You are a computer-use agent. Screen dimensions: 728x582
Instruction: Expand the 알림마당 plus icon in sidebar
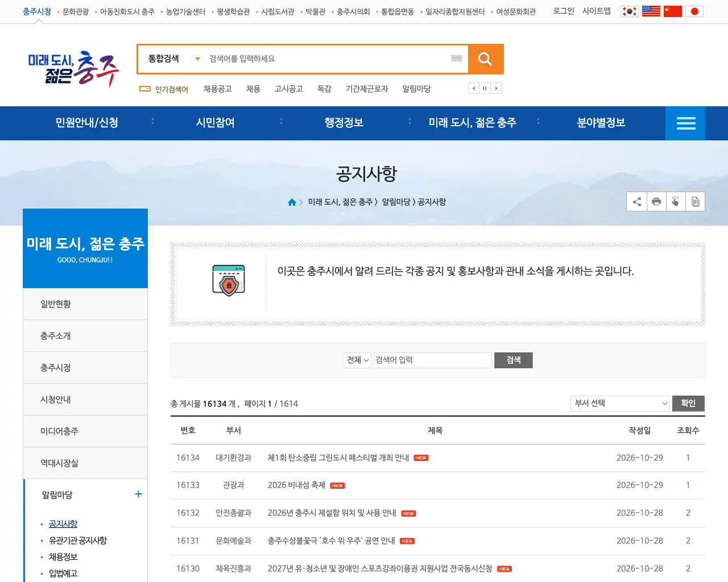coord(138,494)
